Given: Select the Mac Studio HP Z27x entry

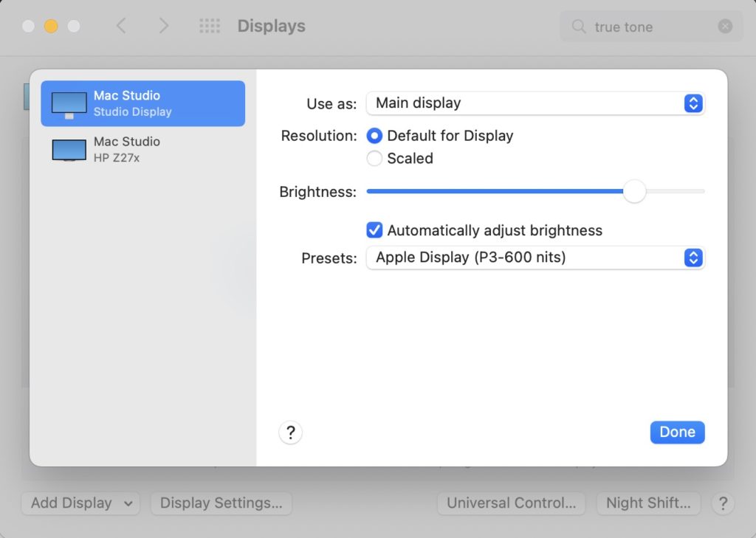Looking at the screenshot, I should (x=142, y=149).
